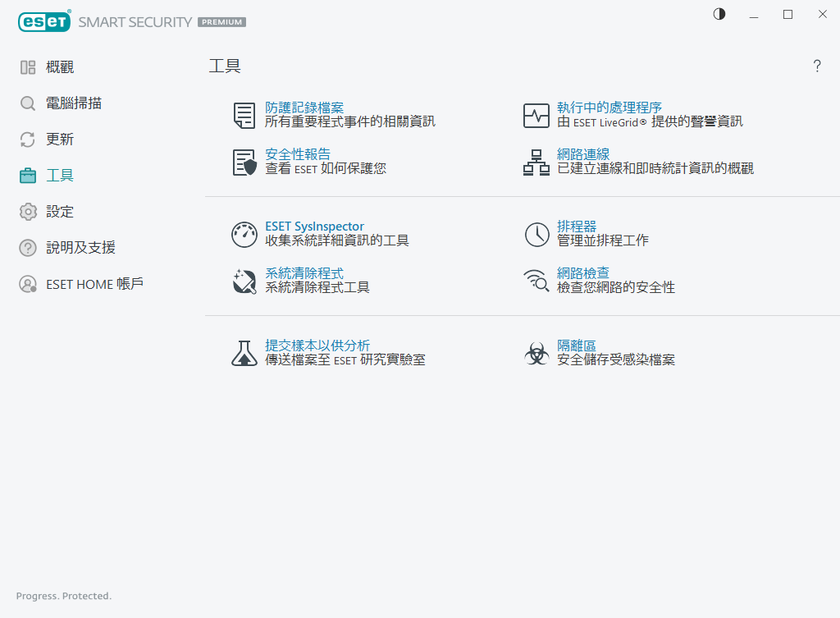Click the ESET HOME 帳戶 user icon
840x618 pixels.
(x=28, y=283)
